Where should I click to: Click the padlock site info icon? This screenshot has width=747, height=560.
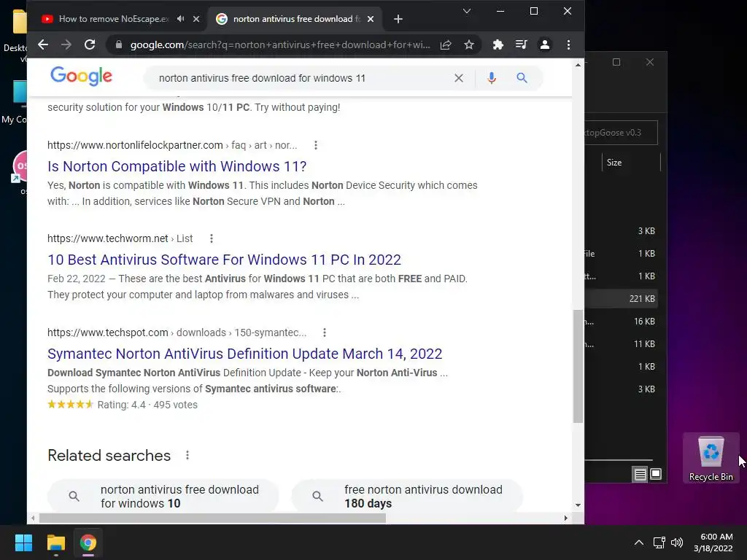tap(119, 44)
